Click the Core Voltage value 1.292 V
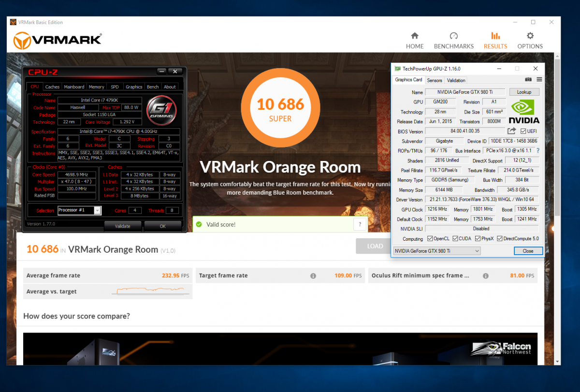 click(127, 122)
